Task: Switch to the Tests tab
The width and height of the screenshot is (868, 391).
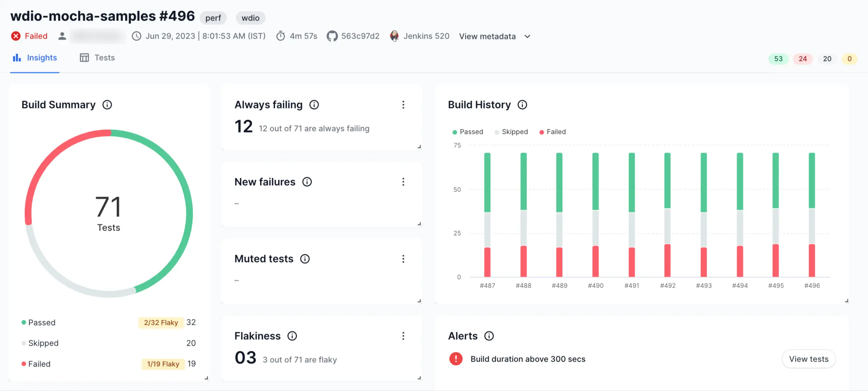Action: point(97,58)
